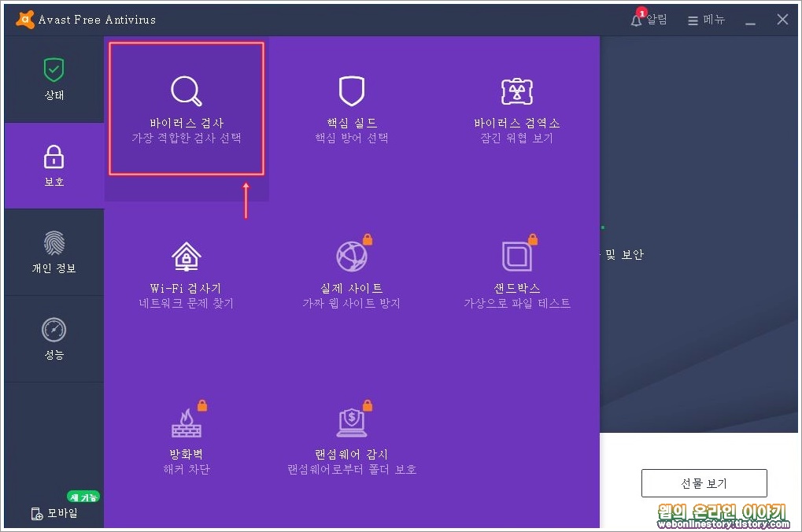Viewport: 802px width, 532px height.
Task: Click the orange lock badge on 랜섬웨어 감시
Action: (x=368, y=405)
